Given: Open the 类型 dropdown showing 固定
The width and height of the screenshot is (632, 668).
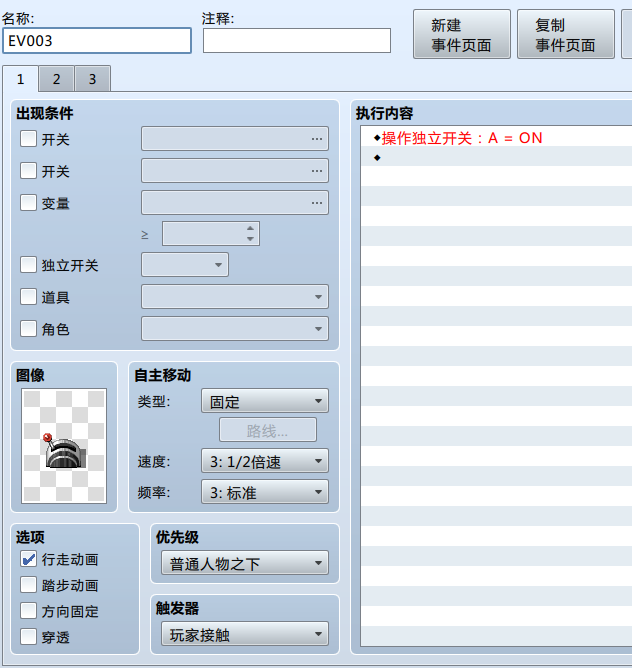Looking at the screenshot, I should (x=265, y=401).
